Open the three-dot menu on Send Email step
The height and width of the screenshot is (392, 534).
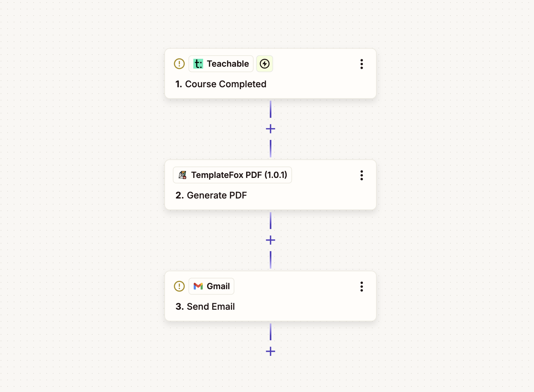[362, 287]
